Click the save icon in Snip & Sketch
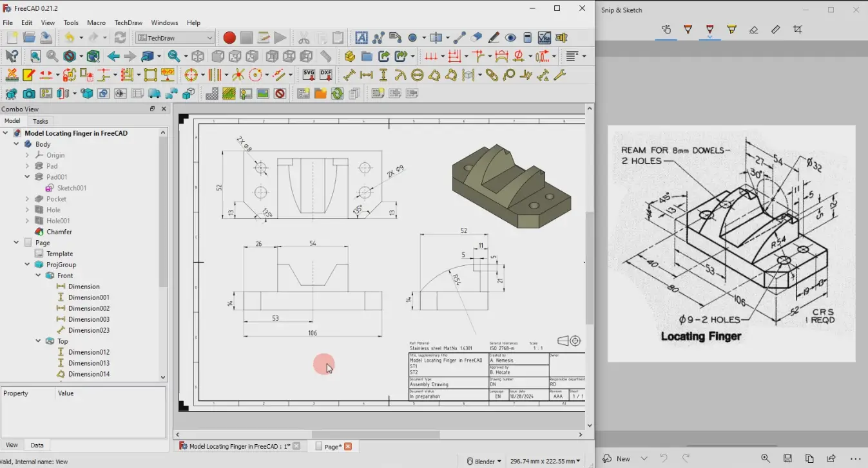 coord(787,458)
